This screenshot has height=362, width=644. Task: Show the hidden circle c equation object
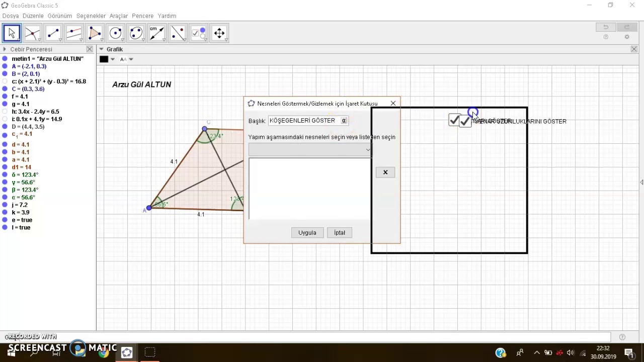(5, 81)
